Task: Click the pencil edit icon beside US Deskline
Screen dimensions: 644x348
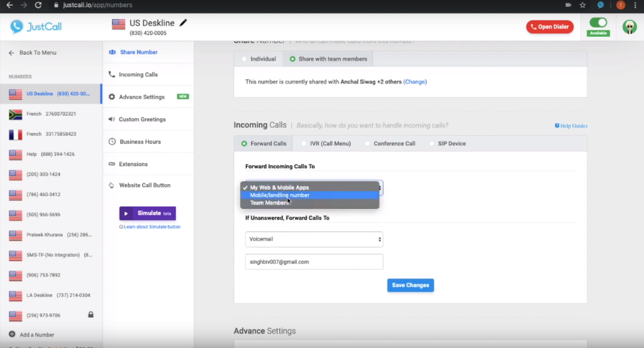Action: pyautogui.click(x=183, y=23)
